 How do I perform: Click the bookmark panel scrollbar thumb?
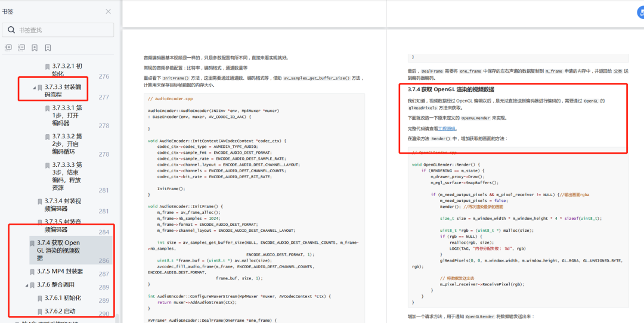(x=117, y=318)
